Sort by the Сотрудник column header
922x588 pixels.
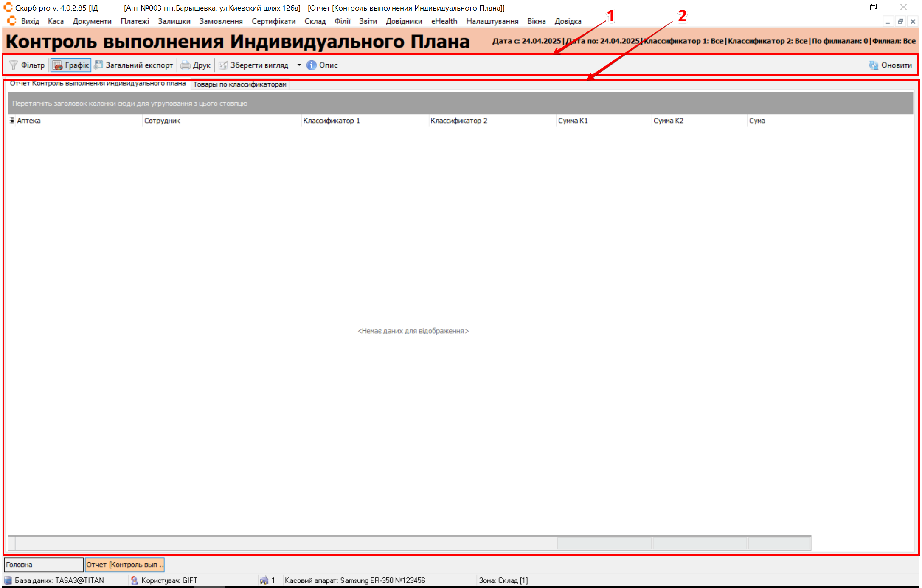tap(162, 121)
